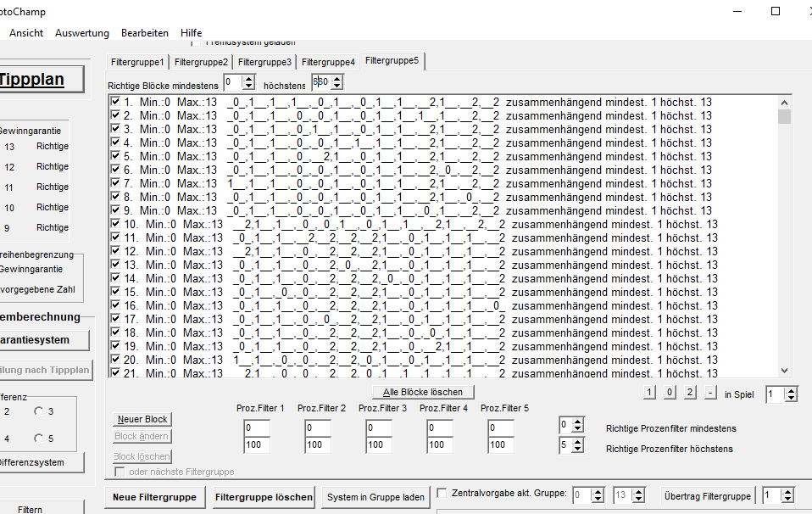Toggle the checkbox for block row 10

coord(115,224)
